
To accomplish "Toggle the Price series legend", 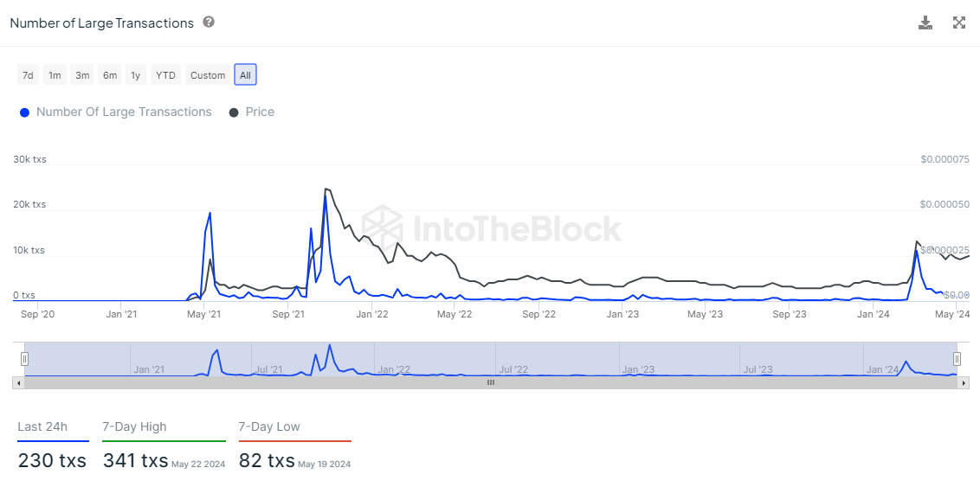I will (251, 112).
